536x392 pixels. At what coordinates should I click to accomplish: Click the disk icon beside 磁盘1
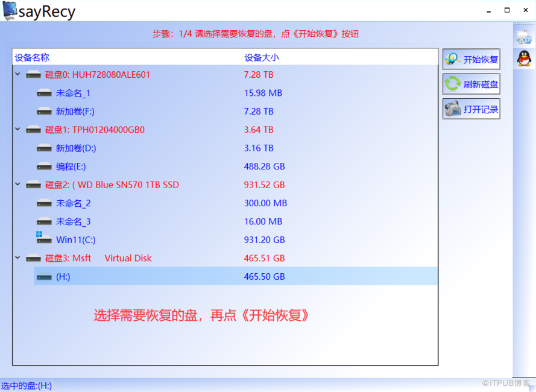pos(34,130)
